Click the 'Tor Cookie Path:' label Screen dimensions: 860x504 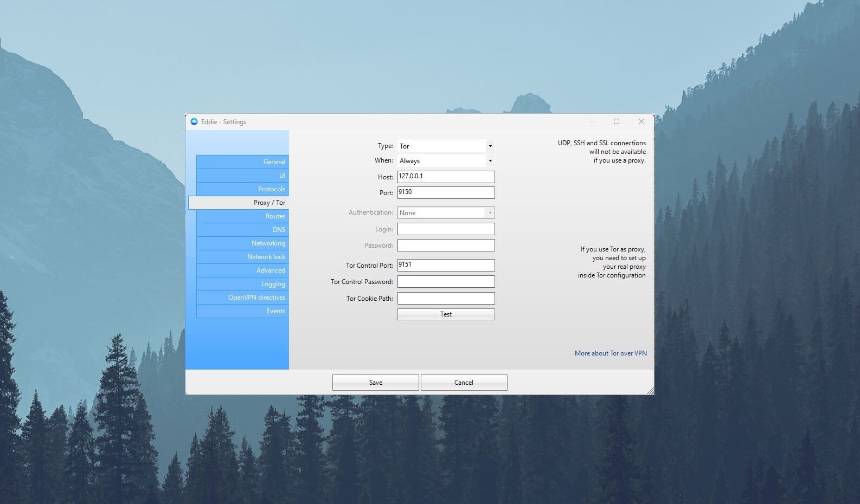(370, 299)
